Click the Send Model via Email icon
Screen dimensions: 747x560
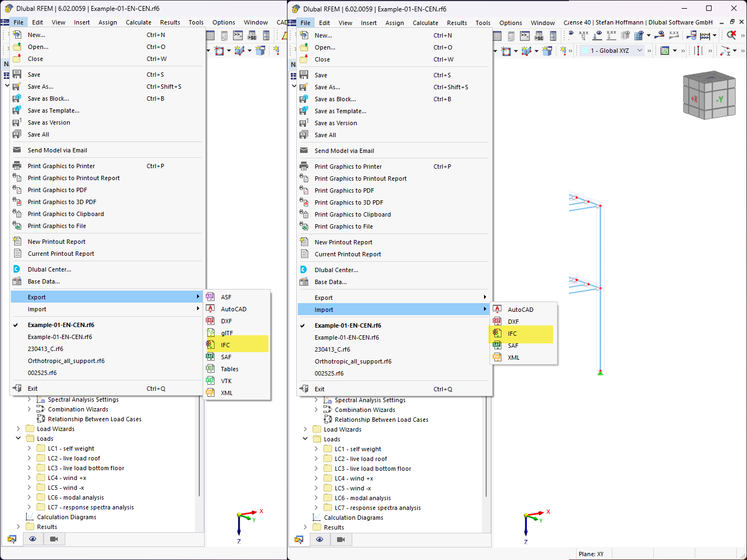17,150
